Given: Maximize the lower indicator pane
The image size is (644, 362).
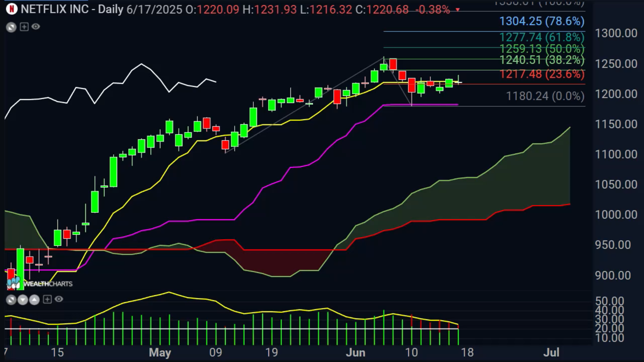Looking at the screenshot, I should [11, 300].
